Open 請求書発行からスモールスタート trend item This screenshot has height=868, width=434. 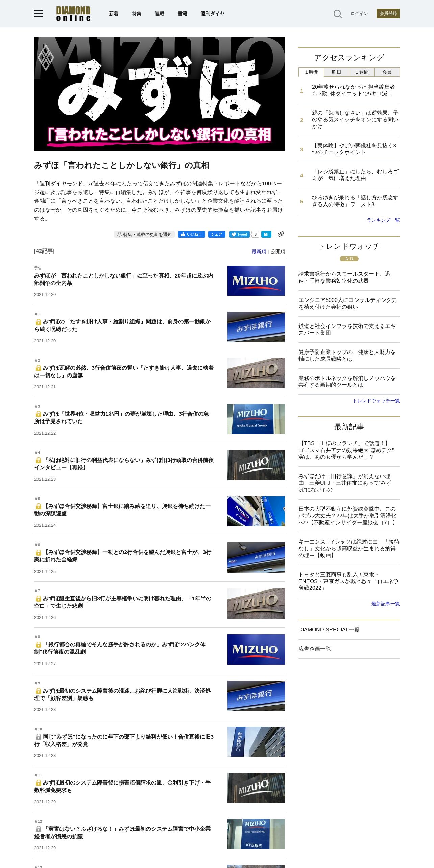[x=344, y=278]
